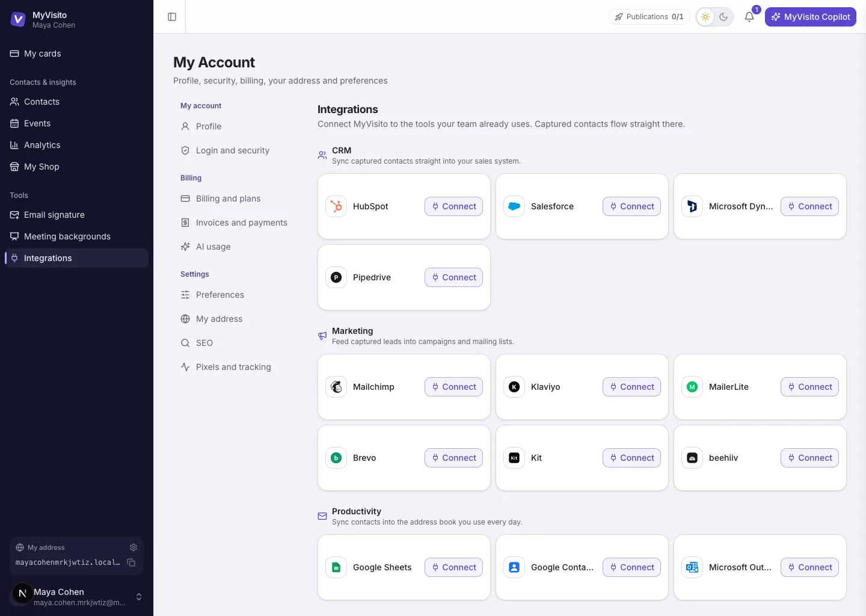Connect Microsoft Outlook integration
This screenshot has width=866, height=616.
pos(809,567)
